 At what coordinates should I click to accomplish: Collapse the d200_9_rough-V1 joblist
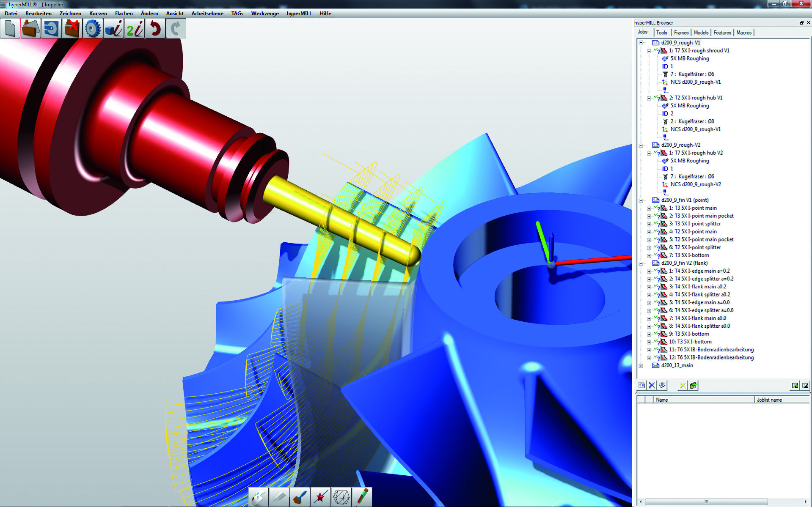click(x=641, y=43)
